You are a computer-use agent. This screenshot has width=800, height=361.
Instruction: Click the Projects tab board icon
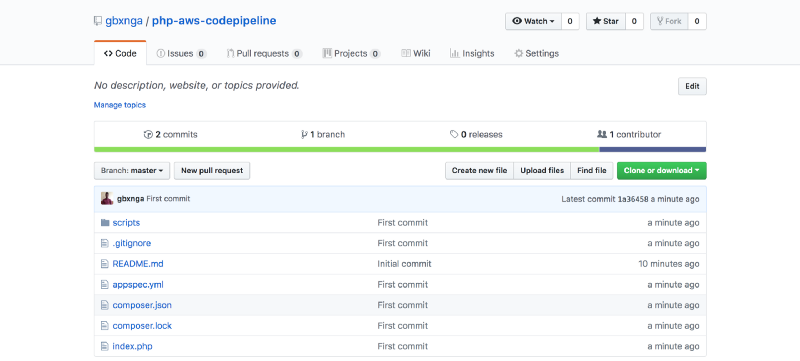pos(327,53)
